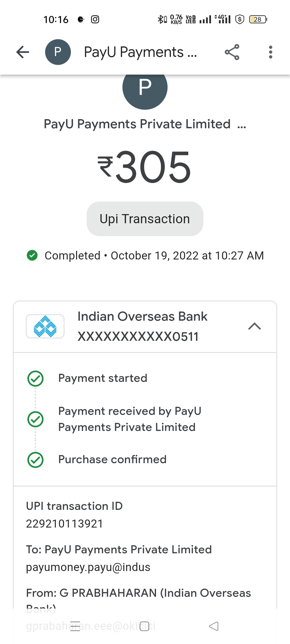Collapse the Indian Overseas Bank details
This screenshot has height=644, width=290.
pos(255,326)
